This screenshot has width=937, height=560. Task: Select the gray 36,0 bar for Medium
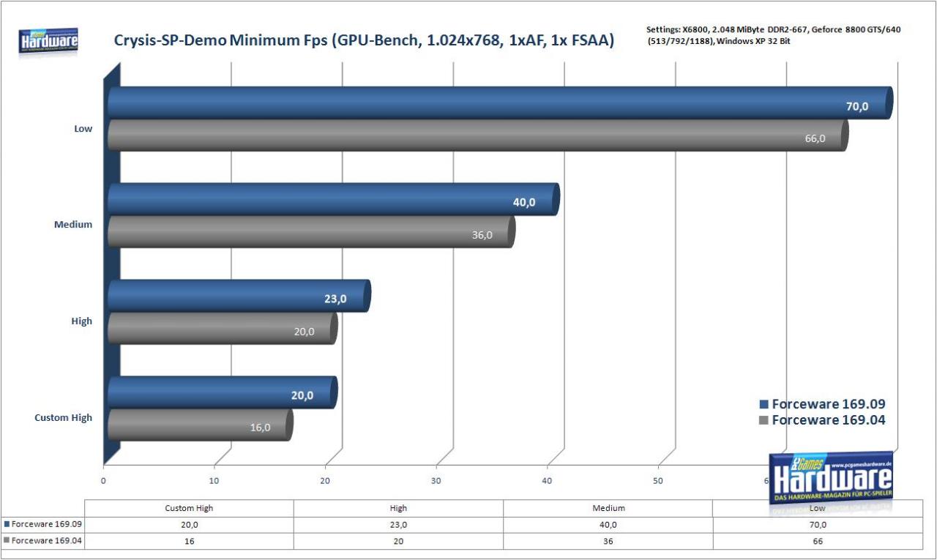pos(311,231)
